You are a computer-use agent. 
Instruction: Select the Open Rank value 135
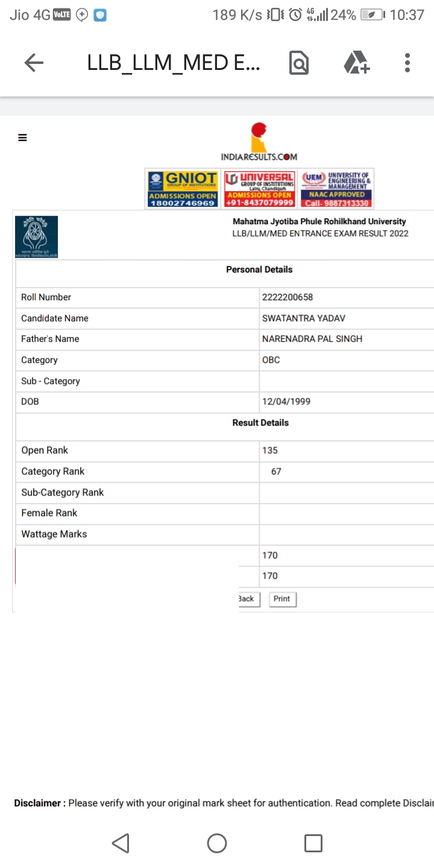point(270,450)
